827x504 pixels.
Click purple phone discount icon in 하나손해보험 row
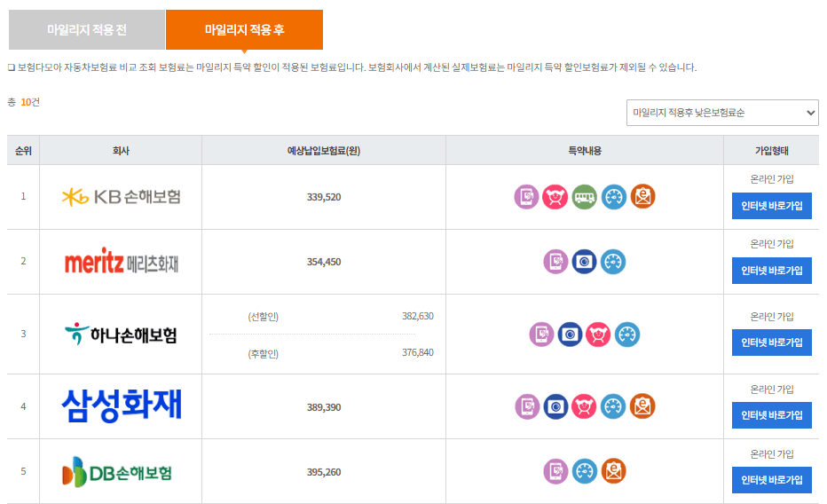pyautogui.click(x=541, y=335)
